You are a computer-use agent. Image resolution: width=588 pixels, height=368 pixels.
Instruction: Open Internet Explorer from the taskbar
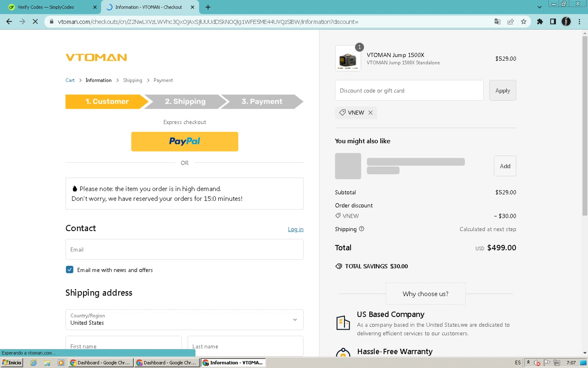pos(33,363)
